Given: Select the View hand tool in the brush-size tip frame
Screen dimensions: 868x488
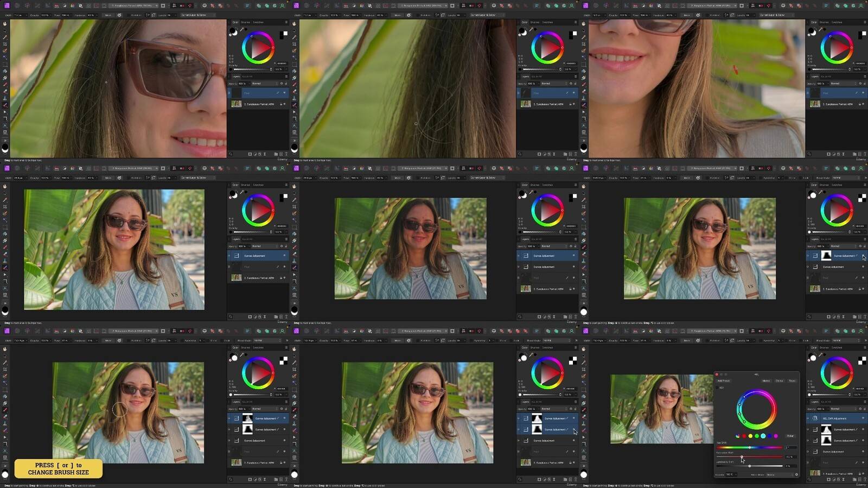Looking at the screenshot, I should (x=5, y=349).
